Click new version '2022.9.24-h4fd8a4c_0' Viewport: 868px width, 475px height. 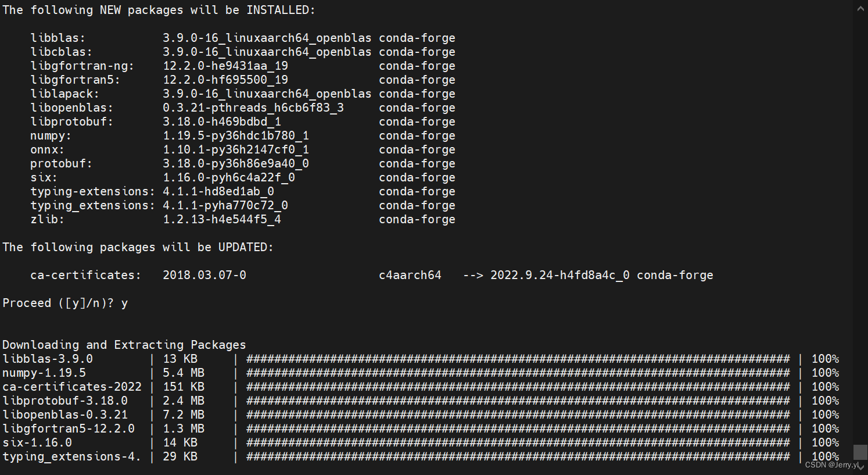pos(560,276)
